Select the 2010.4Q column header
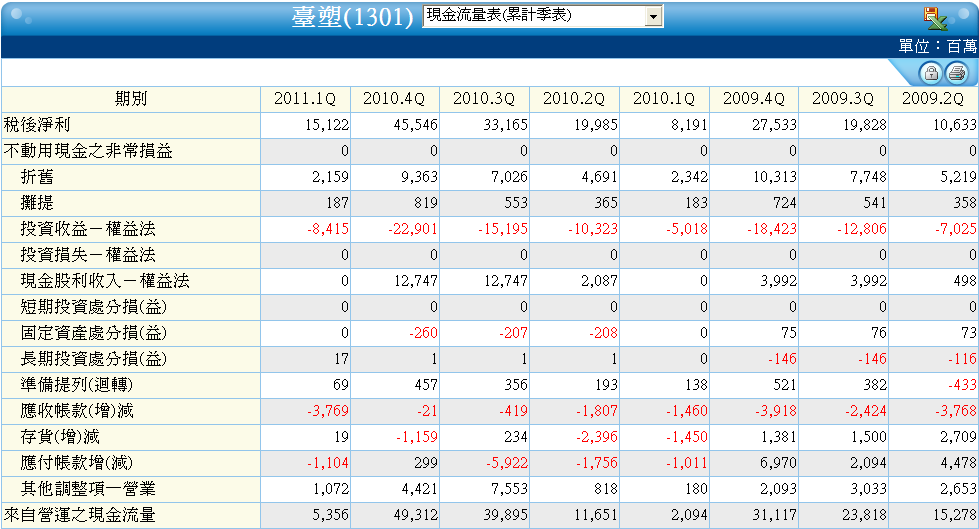The image size is (979, 529). tap(395, 99)
